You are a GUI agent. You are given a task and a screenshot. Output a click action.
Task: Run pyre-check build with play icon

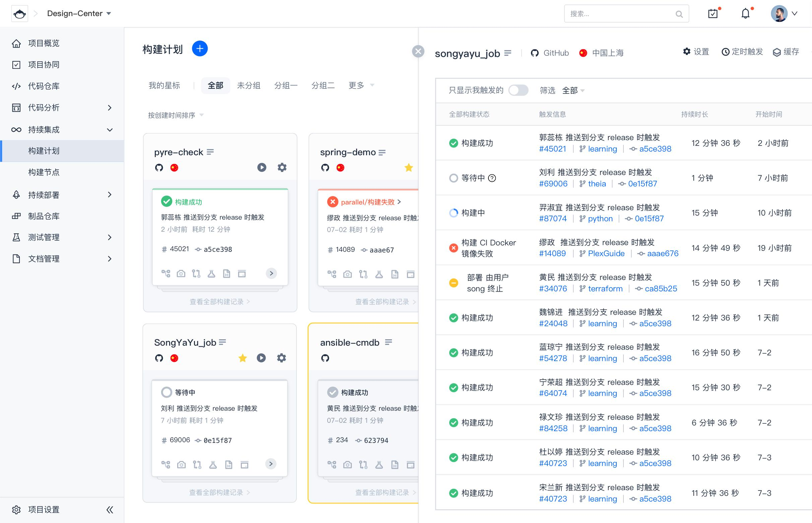(262, 167)
